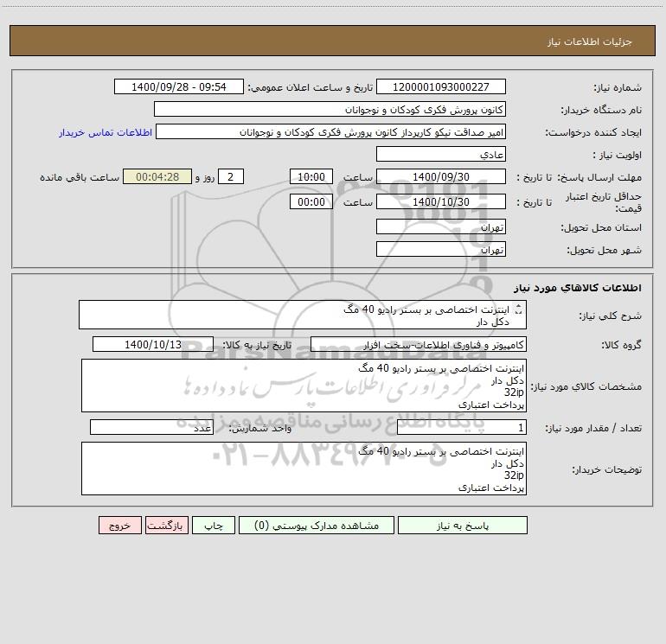Click the announcement date field 1400/09/28 - 09:54
This screenshot has height=644, width=666.
[x=179, y=86]
